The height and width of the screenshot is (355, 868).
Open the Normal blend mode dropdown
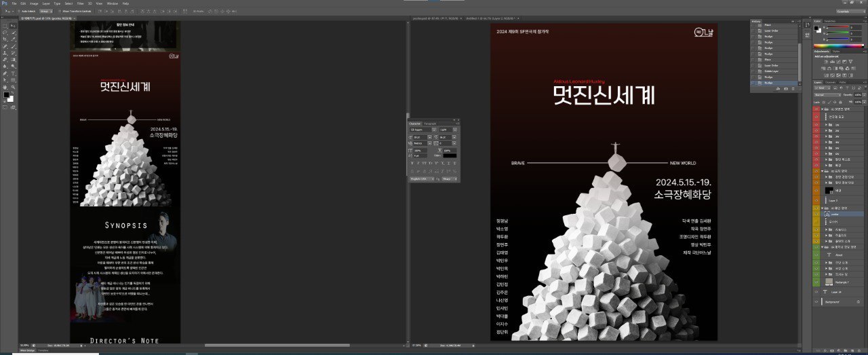click(x=828, y=95)
